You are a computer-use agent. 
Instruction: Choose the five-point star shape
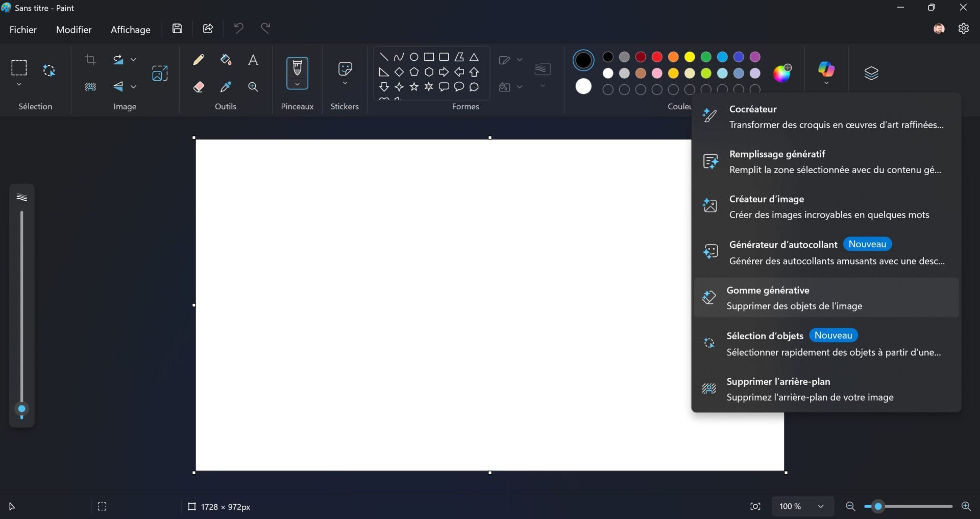414,87
